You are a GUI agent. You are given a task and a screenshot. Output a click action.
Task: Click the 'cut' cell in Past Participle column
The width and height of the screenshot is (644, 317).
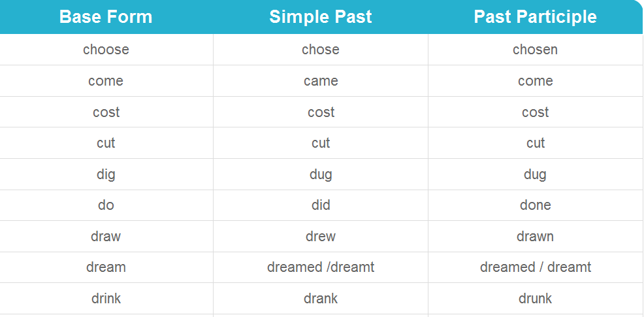coord(536,142)
